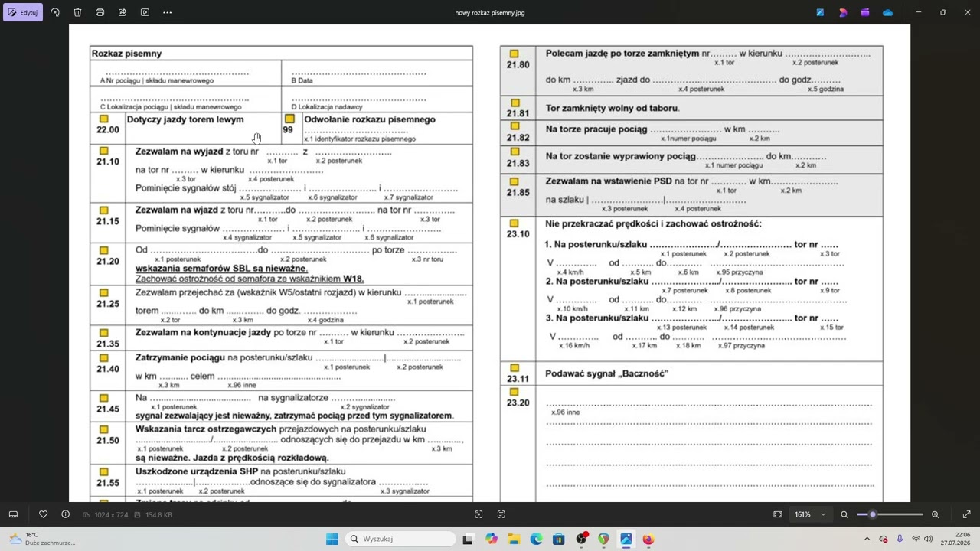Open Microsoft Store from the taskbar

point(558,539)
